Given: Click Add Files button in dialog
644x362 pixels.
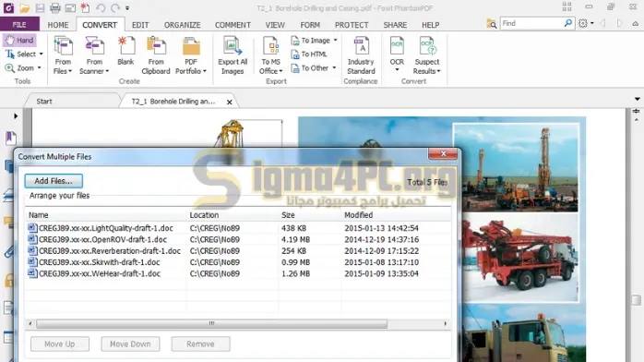Looking at the screenshot, I should 54,181.
